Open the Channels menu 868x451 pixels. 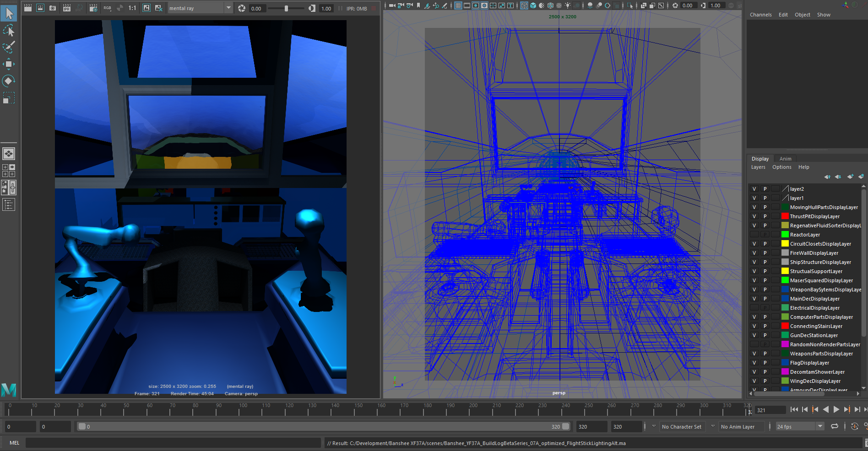[x=760, y=15]
